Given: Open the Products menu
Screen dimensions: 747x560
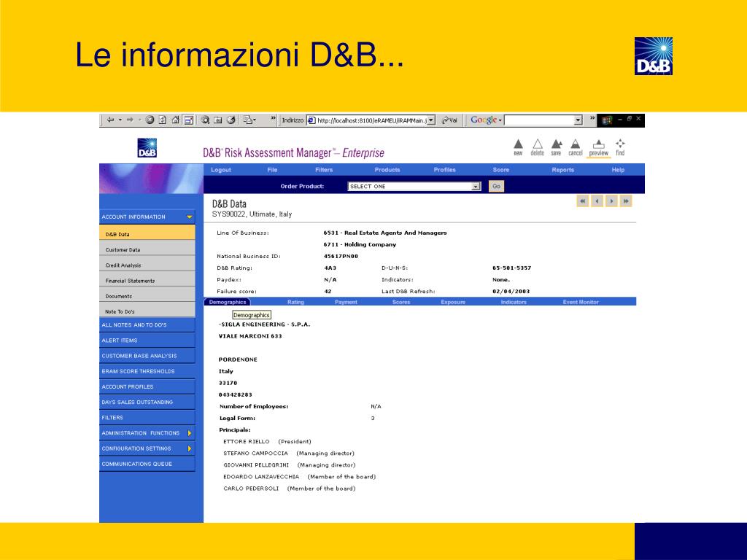Looking at the screenshot, I should (387, 169).
